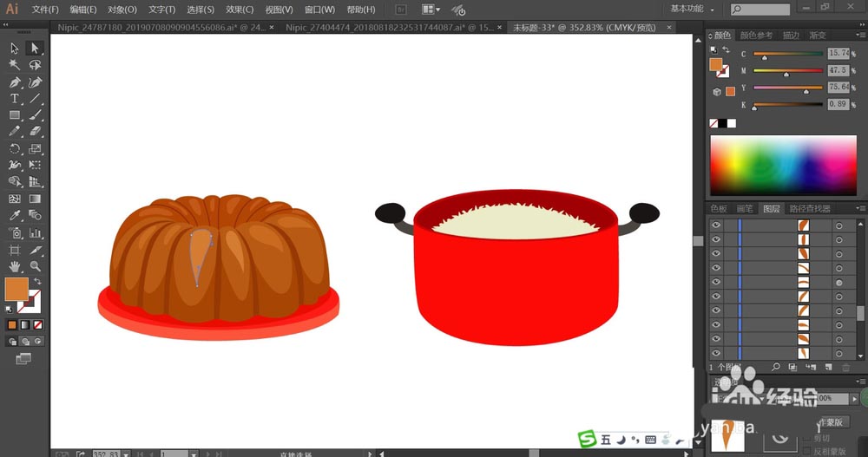Toggle visibility of the second layer row
The image size is (868, 457).
point(716,239)
